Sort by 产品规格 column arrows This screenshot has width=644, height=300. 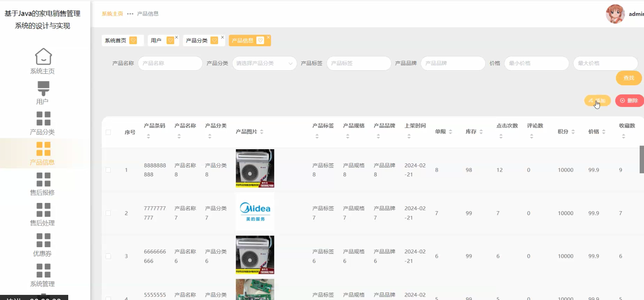(348, 136)
